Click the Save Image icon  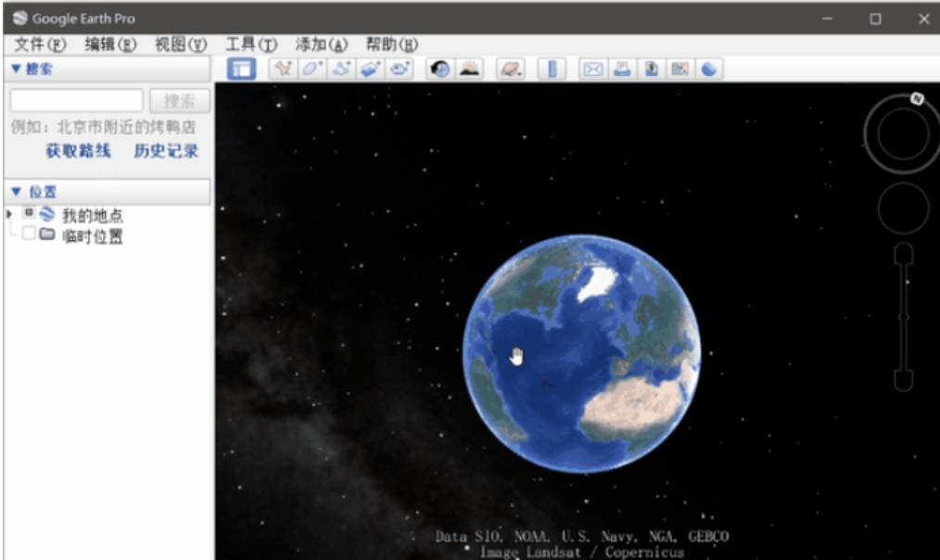pos(651,69)
